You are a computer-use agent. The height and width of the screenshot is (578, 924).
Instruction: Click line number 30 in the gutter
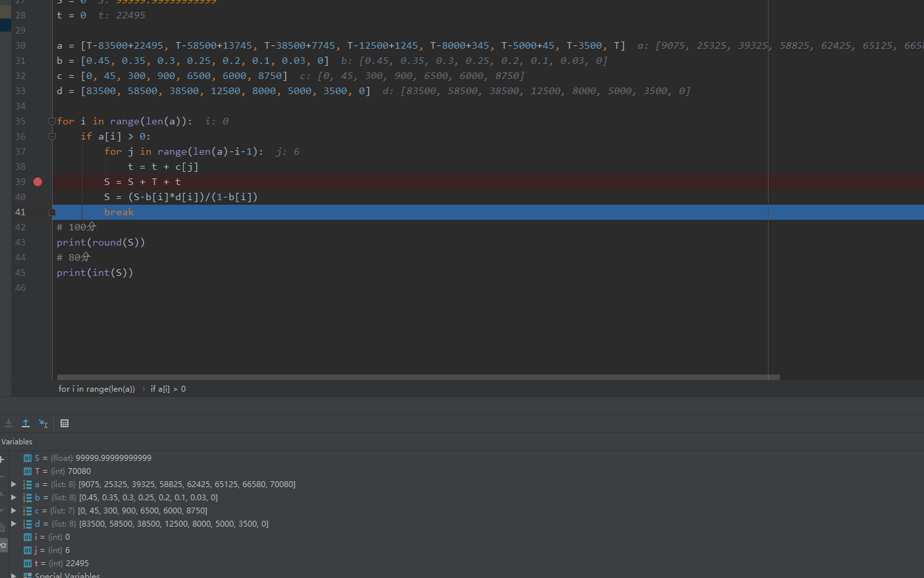pos(20,45)
